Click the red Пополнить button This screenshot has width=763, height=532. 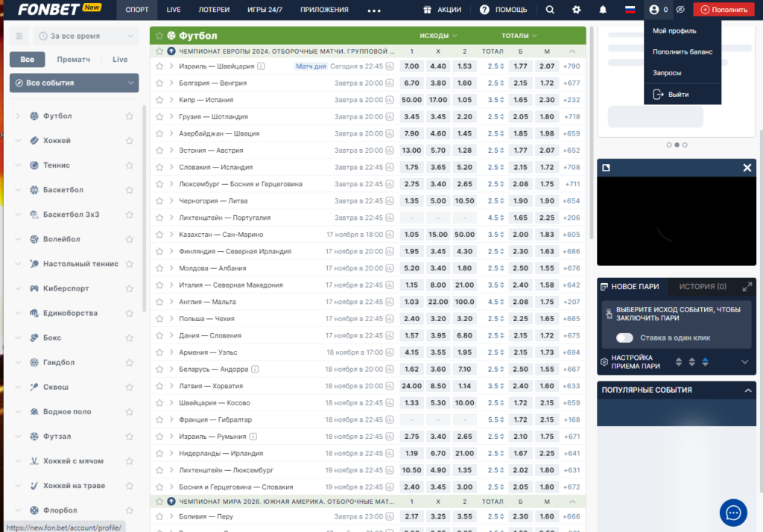point(724,10)
